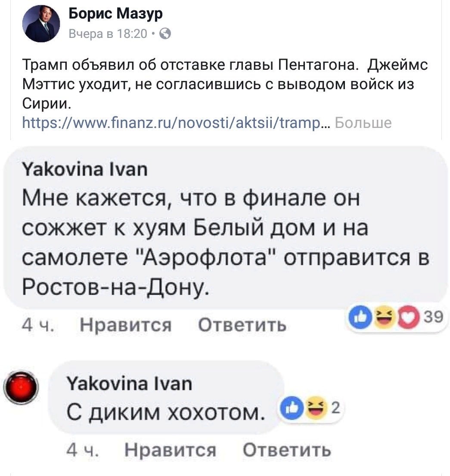This screenshot has height=476, width=450.
Task: Like the "С диким хохотом" reply via "Нравится"
Action: click(x=170, y=451)
